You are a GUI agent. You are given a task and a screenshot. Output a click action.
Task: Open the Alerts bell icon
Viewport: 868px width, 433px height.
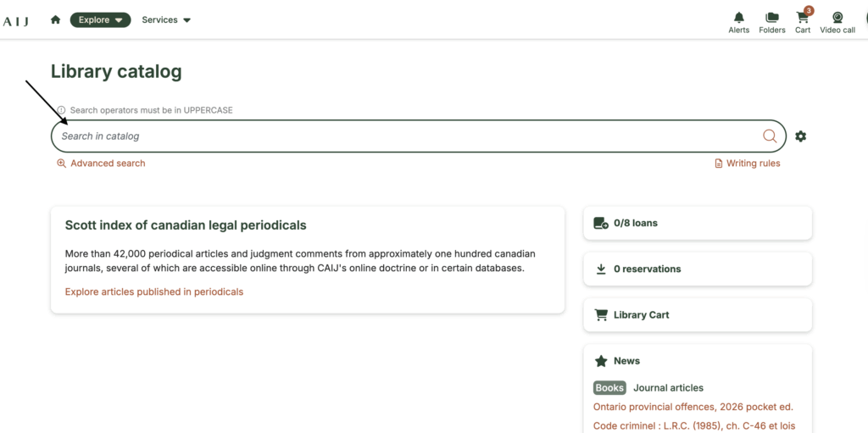click(738, 18)
